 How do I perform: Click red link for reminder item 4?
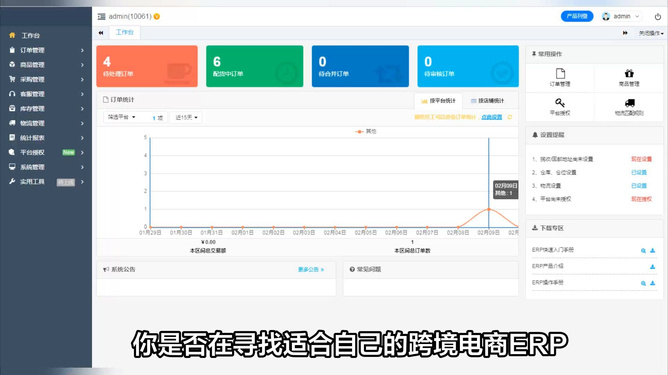pyautogui.click(x=641, y=199)
